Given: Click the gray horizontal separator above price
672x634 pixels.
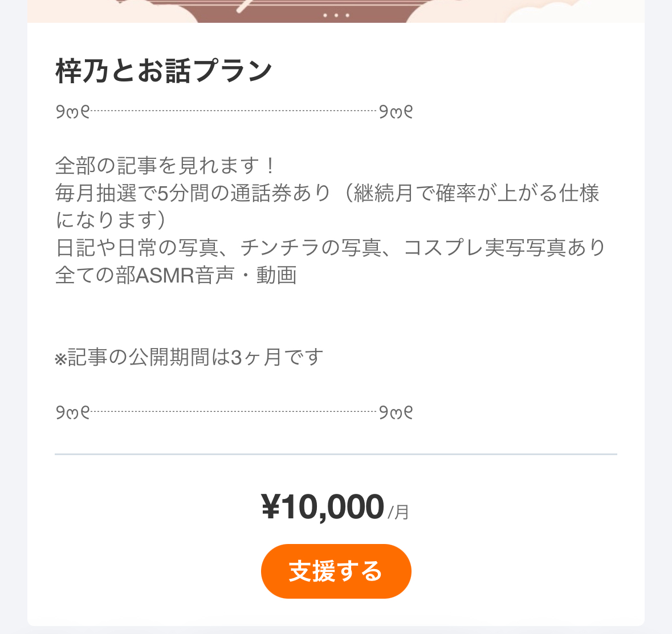Looking at the screenshot, I should [336, 455].
